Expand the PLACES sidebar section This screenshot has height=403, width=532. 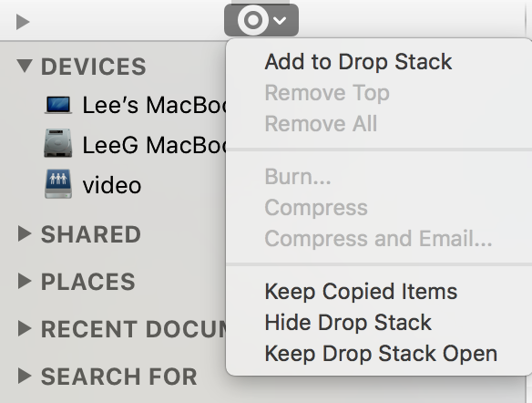pos(24,281)
